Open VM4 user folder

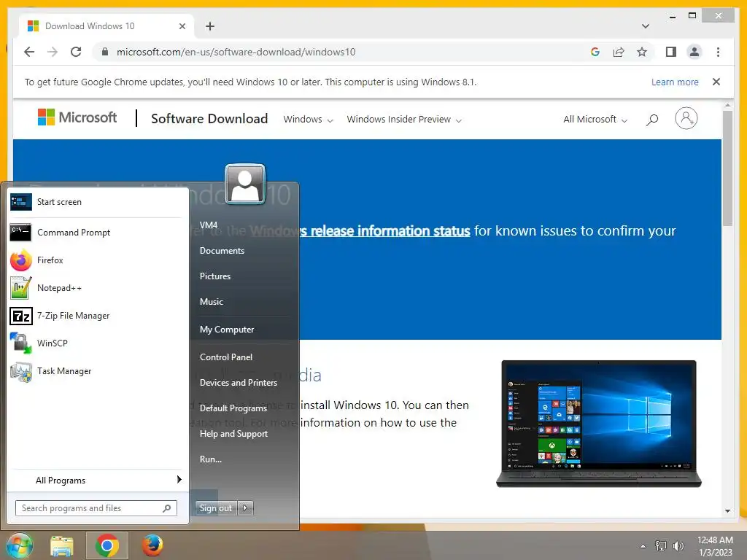tap(209, 225)
